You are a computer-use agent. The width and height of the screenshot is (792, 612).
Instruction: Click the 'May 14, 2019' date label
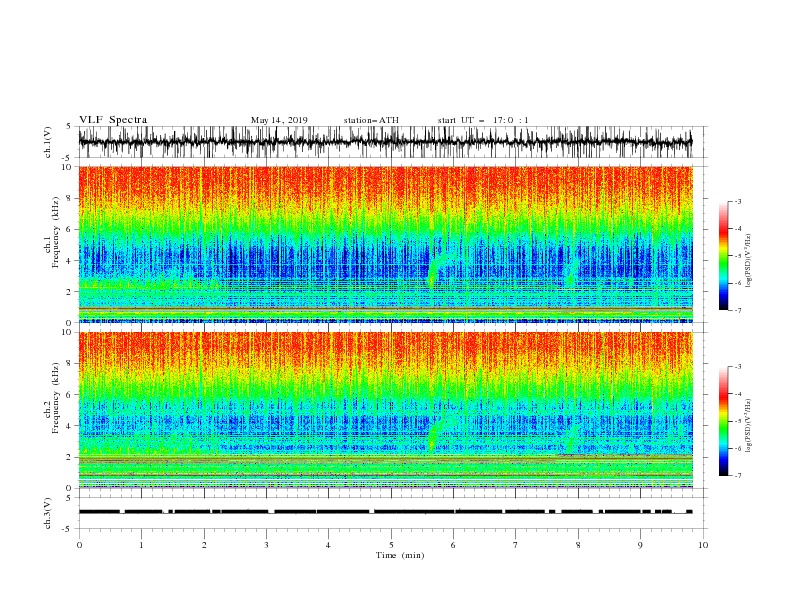click(x=279, y=120)
